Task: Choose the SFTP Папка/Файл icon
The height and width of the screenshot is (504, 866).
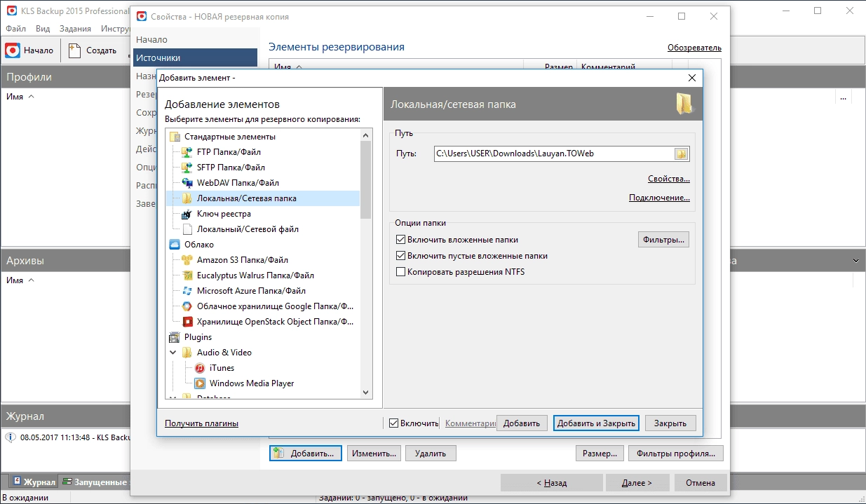Action: 187,168
